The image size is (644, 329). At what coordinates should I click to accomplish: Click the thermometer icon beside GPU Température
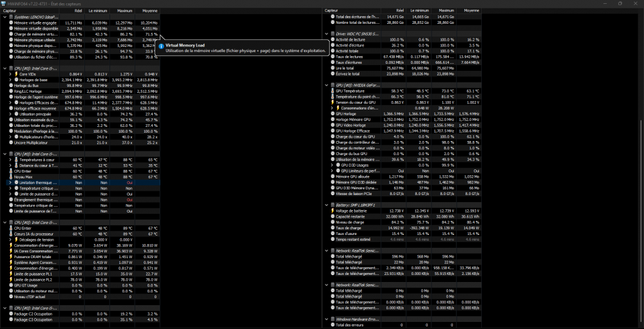coord(333,91)
